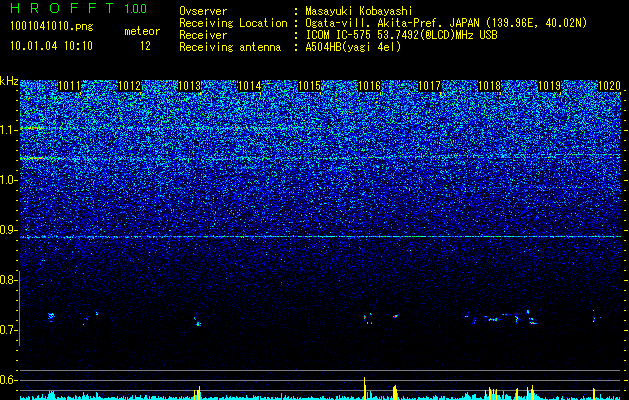Click the 1.0 frequency axis label
The image size is (629, 400).
point(8,180)
